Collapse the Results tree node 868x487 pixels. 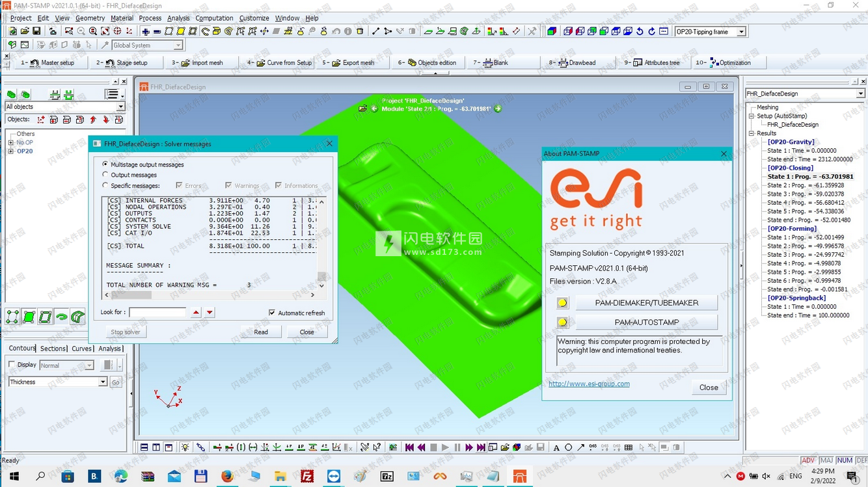[752, 133]
